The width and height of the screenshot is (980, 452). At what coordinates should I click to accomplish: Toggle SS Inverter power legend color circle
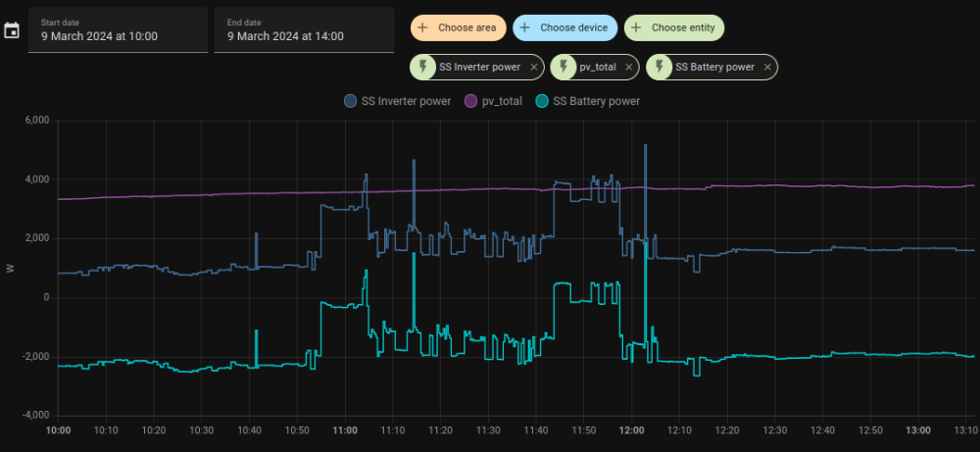[x=351, y=101]
